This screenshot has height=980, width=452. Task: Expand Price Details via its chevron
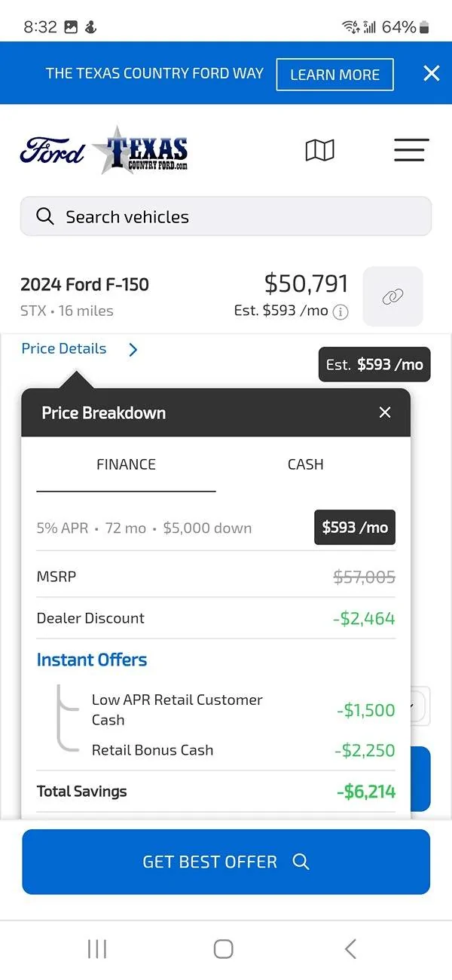click(133, 350)
